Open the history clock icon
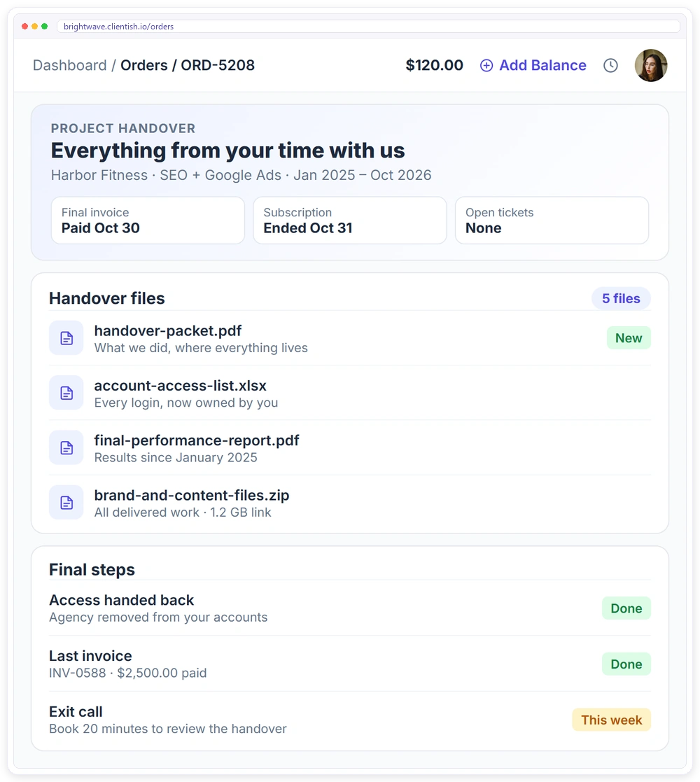Viewport: 700px width, 782px height. 610,65
